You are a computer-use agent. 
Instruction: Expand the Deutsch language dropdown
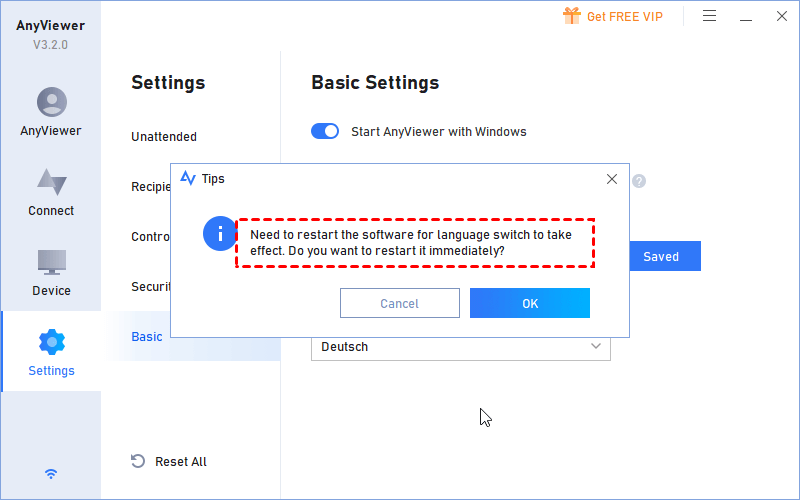pos(461,346)
